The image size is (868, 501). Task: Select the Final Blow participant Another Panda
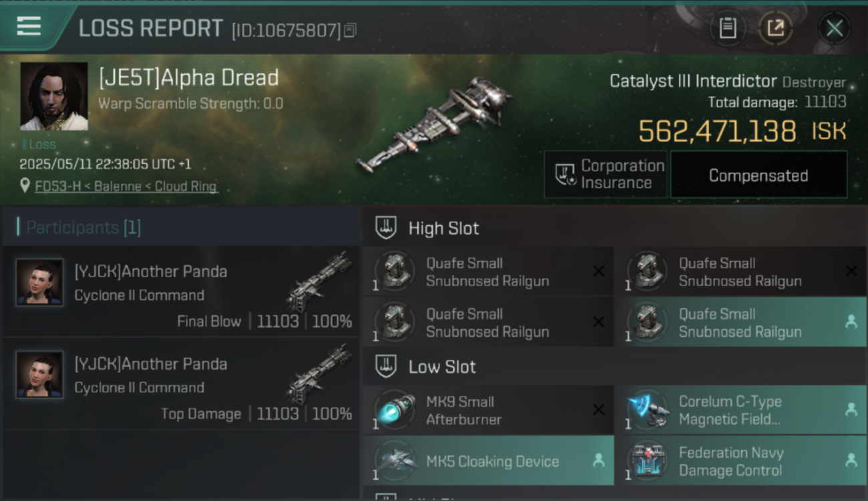pos(181,291)
